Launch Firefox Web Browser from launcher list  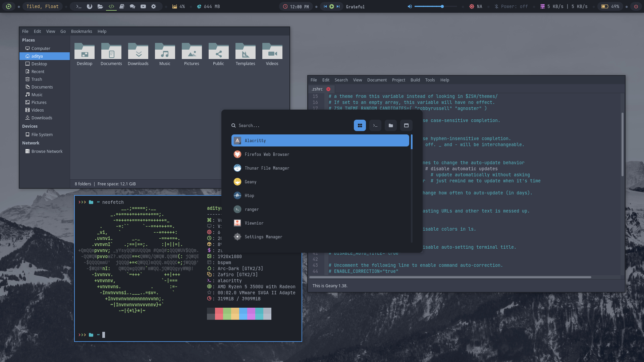coord(267,154)
